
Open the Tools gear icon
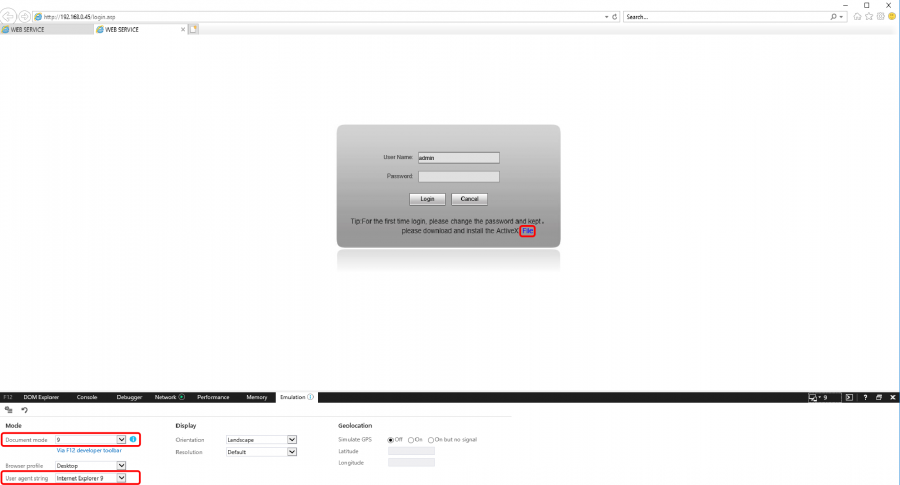pyautogui.click(x=880, y=17)
